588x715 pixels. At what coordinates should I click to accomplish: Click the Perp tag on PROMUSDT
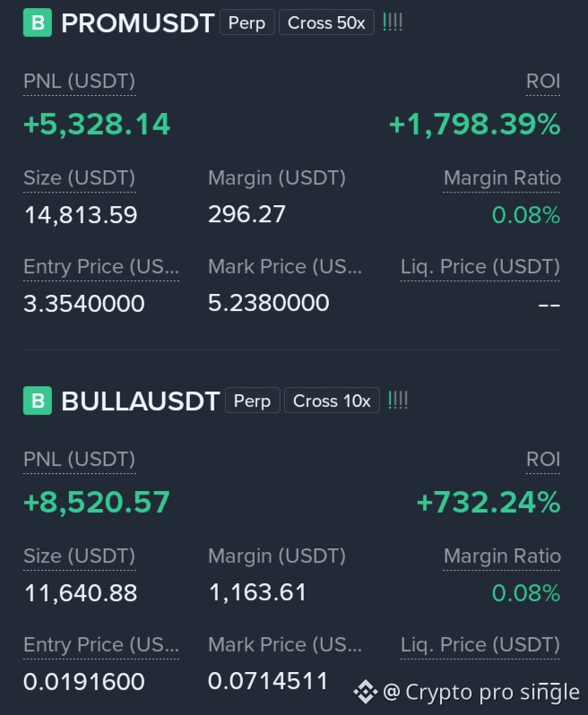pyautogui.click(x=246, y=22)
